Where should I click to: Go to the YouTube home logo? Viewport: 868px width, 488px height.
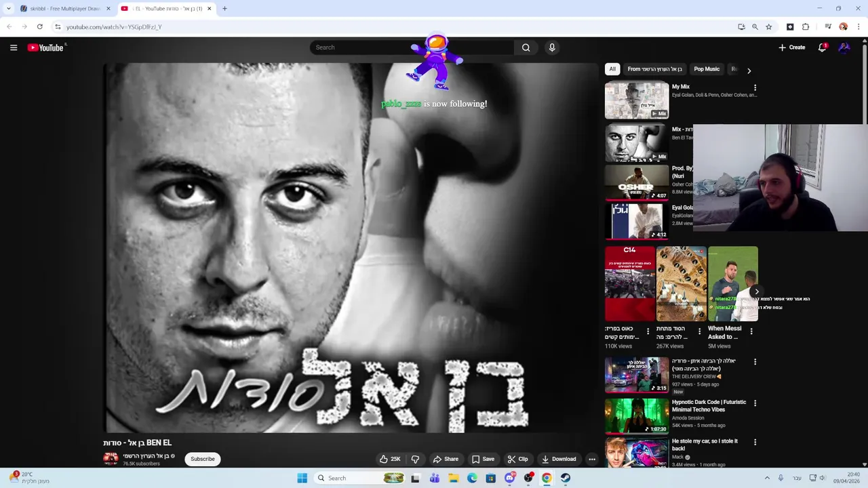point(45,47)
